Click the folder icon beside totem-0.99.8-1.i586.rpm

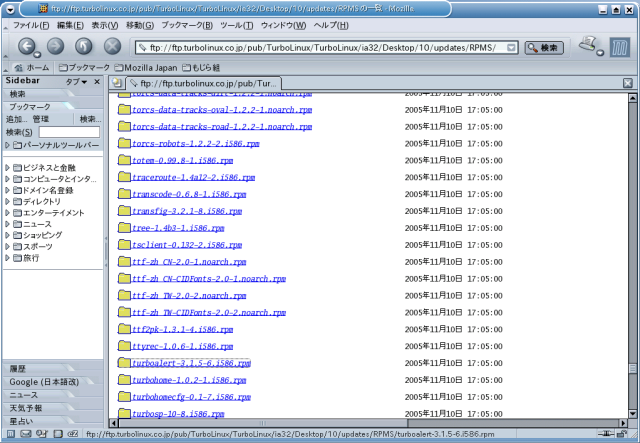[124, 160]
